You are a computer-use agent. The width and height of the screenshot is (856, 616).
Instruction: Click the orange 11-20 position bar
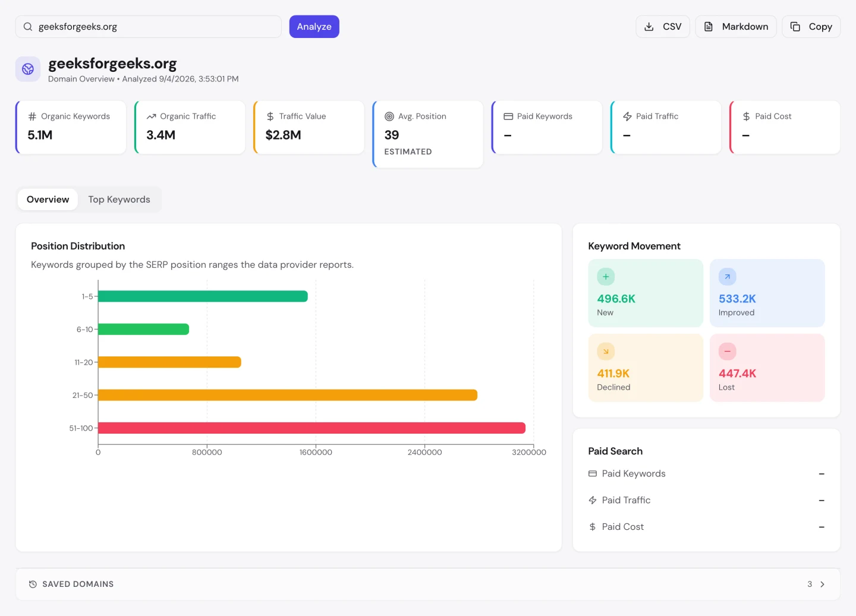(x=169, y=362)
